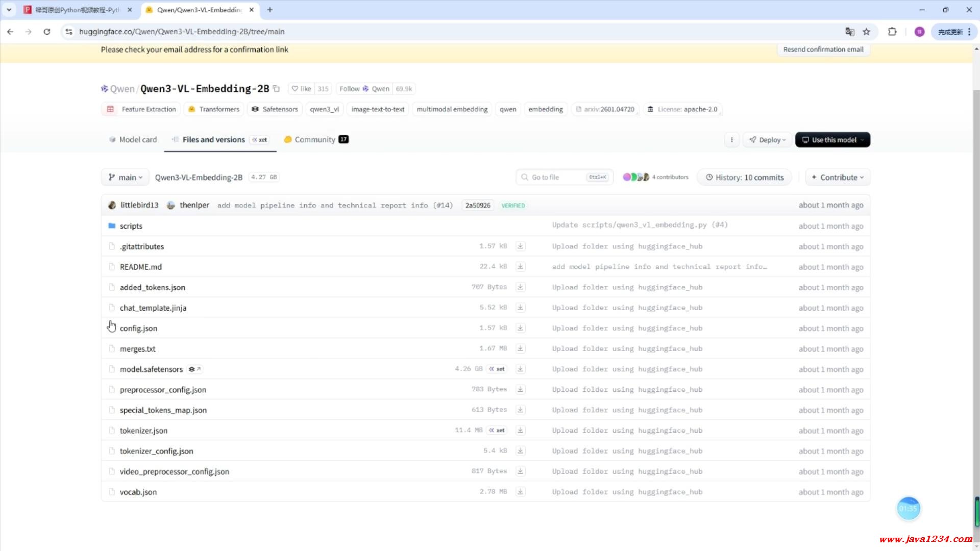The image size is (980, 551).
Task: Open History: 10 commits link
Action: pos(744,178)
